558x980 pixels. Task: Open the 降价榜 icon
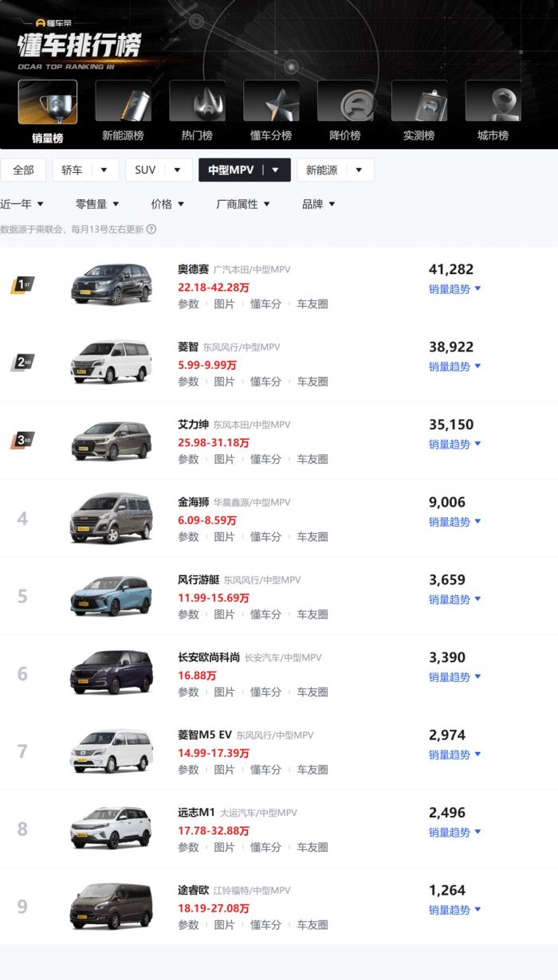345,101
